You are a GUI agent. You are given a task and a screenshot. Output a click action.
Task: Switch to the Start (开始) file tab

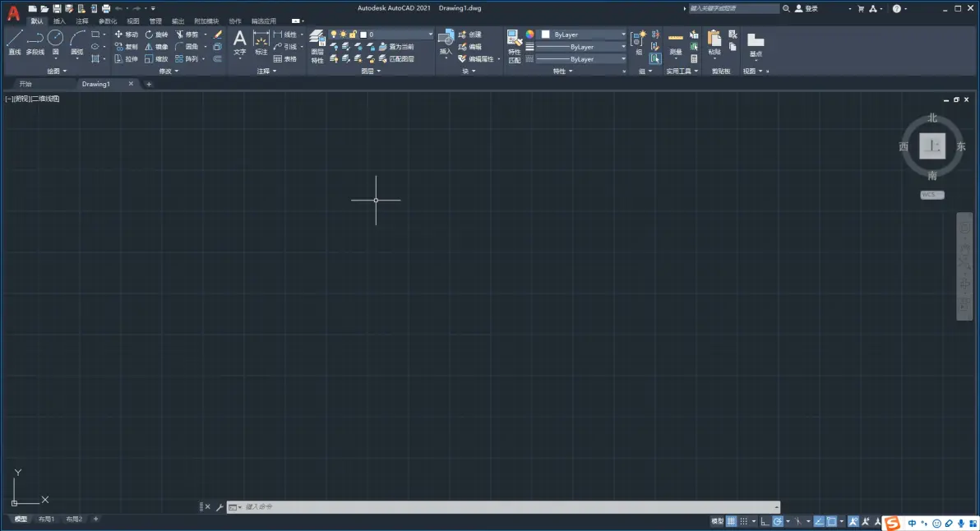[x=25, y=84]
